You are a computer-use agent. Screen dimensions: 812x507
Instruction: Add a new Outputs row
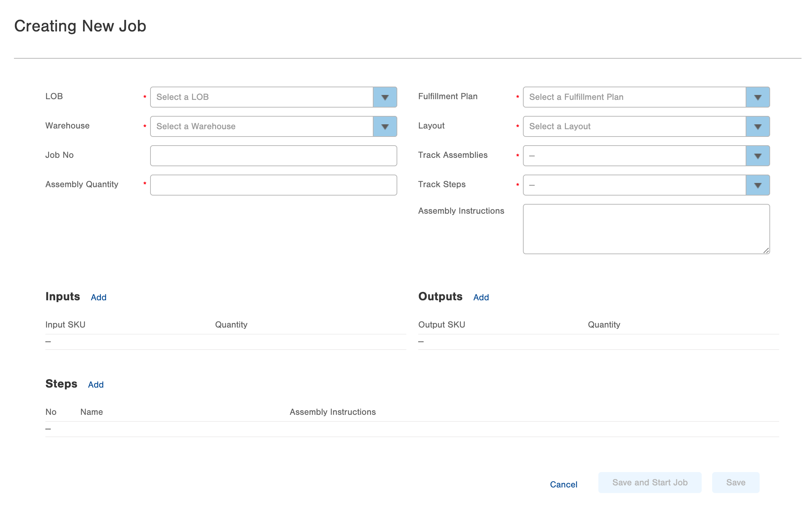481,297
